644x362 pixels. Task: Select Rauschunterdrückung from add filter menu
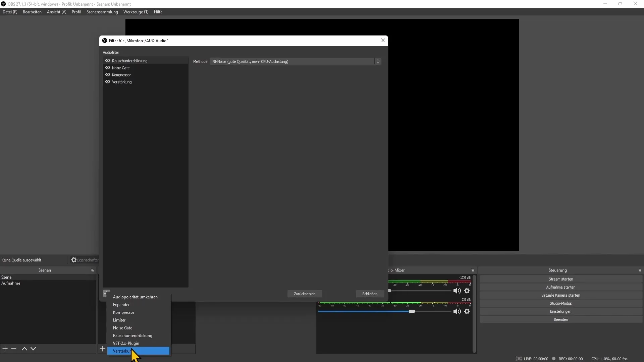pyautogui.click(x=133, y=336)
